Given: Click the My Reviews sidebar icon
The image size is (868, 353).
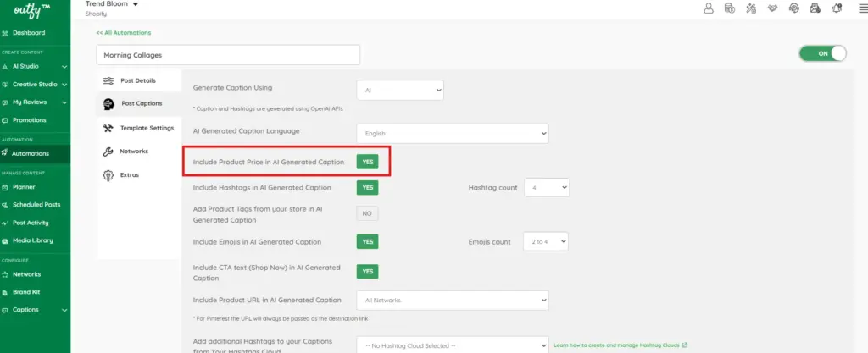Looking at the screenshot, I should [x=5, y=102].
